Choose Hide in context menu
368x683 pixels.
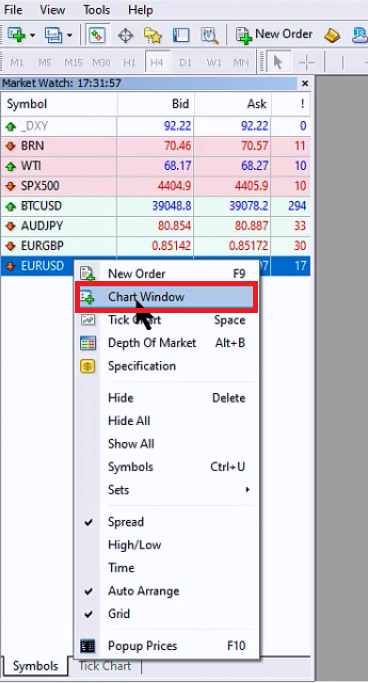tap(167, 398)
